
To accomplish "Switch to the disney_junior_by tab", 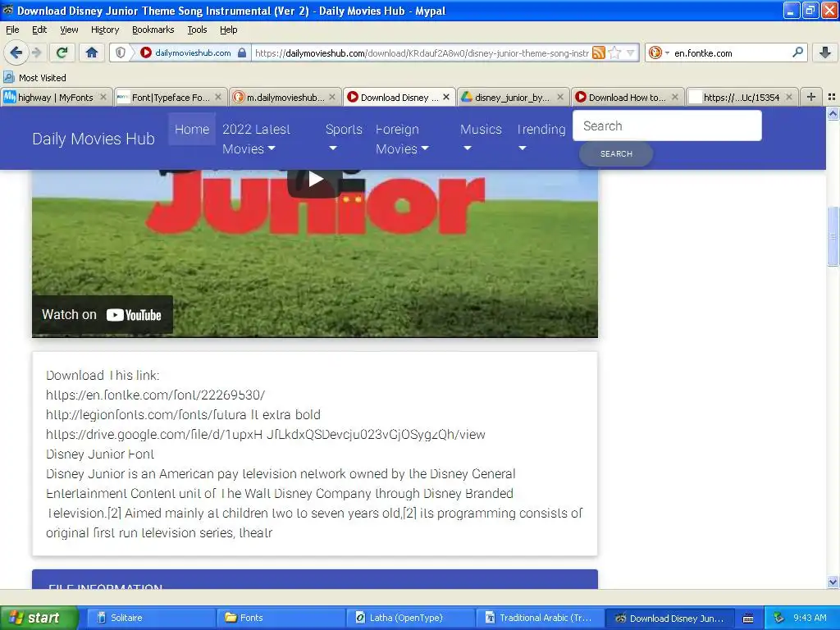I will coord(512,97).
